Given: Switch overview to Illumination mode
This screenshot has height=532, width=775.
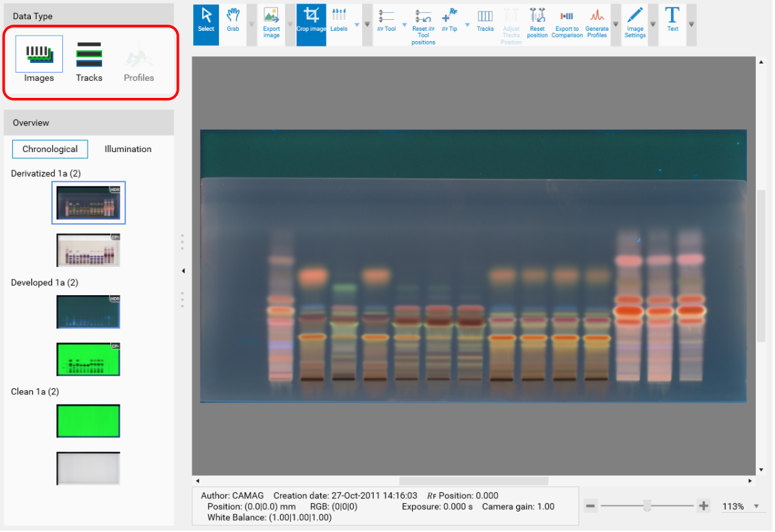Looking at the screenshot, I should pos(128,149).
